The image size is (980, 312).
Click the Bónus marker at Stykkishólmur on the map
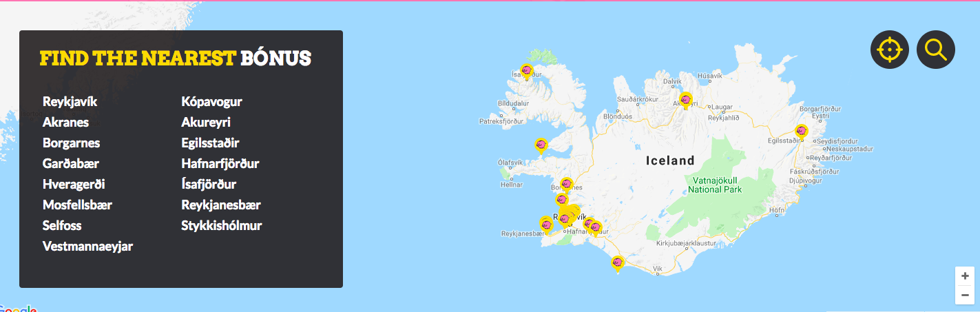pyautogui.click(x=541, y=146)
